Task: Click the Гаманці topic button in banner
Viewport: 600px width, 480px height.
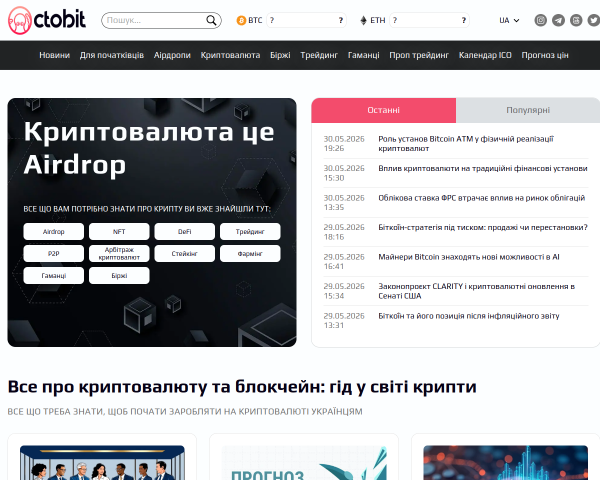Action: pyautogui.click(x=54, y=276)
